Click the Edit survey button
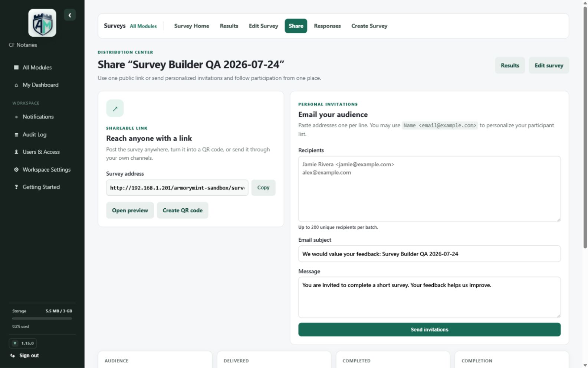 pos(549,65)
